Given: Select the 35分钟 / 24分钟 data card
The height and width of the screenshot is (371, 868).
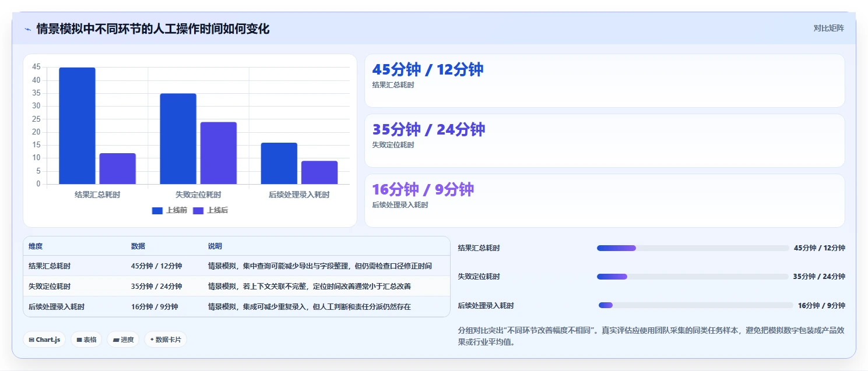Looking at the screenshot, I should click(605, 140).
